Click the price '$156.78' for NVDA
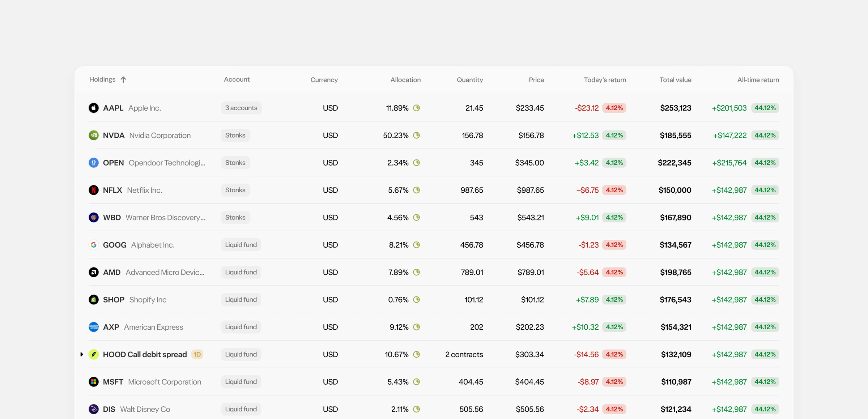Screen dimensions: 868x419 [x=531, y=135]
